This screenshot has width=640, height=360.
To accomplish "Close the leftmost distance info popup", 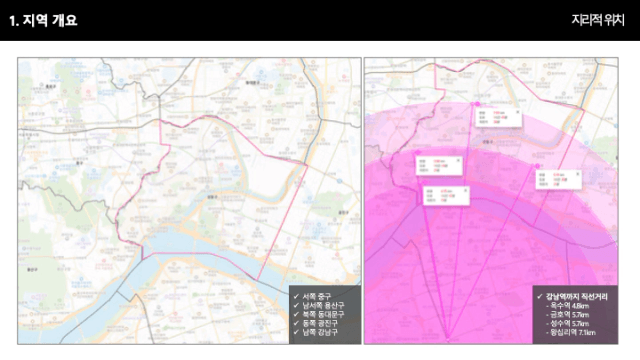I will (x=458, y=160).
